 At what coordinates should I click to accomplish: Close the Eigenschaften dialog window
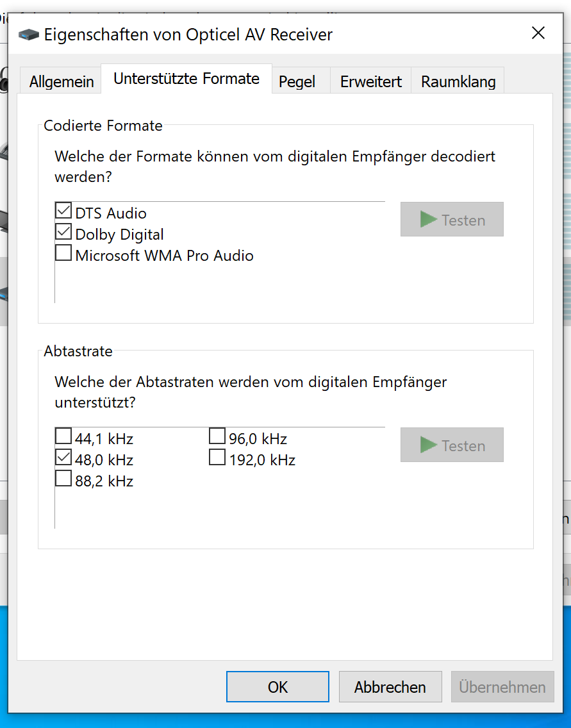(x=538, y=33)
